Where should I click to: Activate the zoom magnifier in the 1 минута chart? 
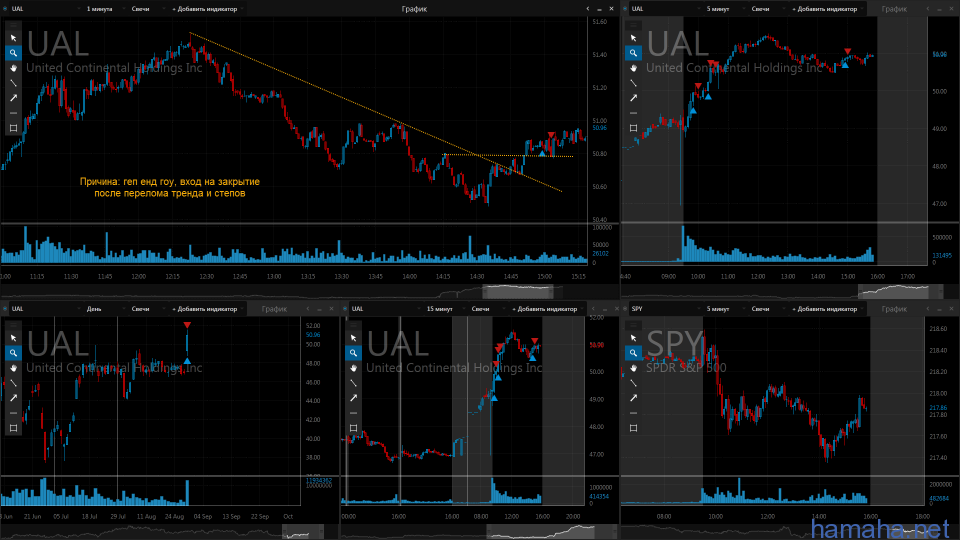tap(13, 53)
